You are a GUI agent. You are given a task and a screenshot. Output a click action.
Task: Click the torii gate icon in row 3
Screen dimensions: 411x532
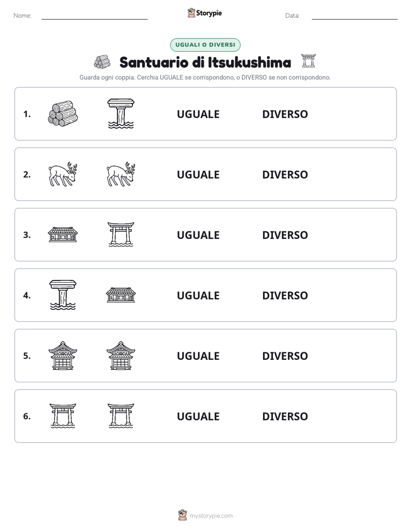[121, 234]
